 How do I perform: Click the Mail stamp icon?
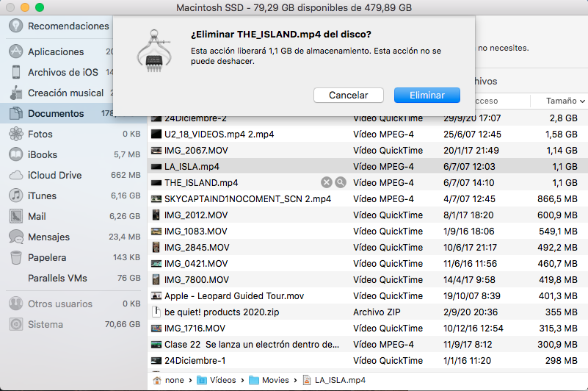pos(15,216)
